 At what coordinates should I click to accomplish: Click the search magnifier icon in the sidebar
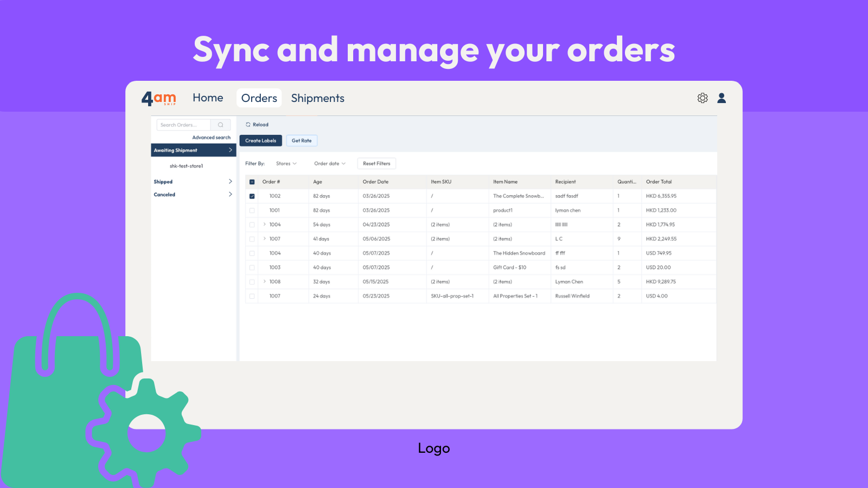pos(220,124)
